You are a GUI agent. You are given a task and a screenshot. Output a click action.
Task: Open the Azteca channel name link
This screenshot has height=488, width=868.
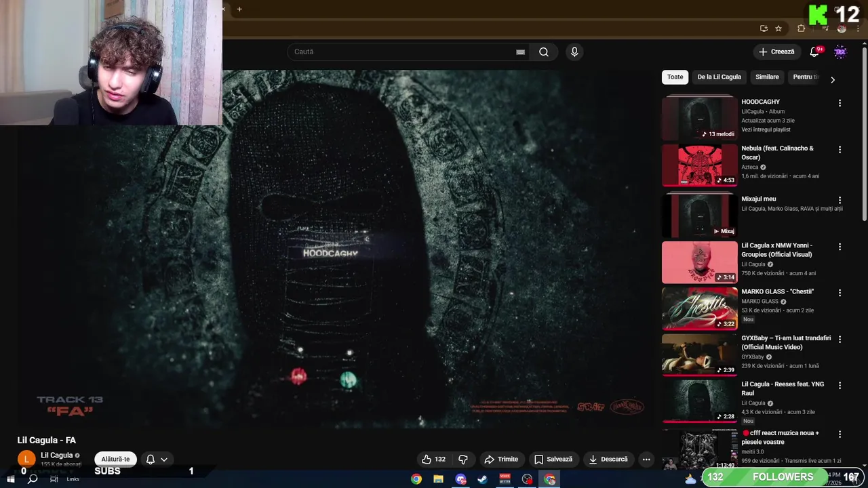(x=750, y=167)
